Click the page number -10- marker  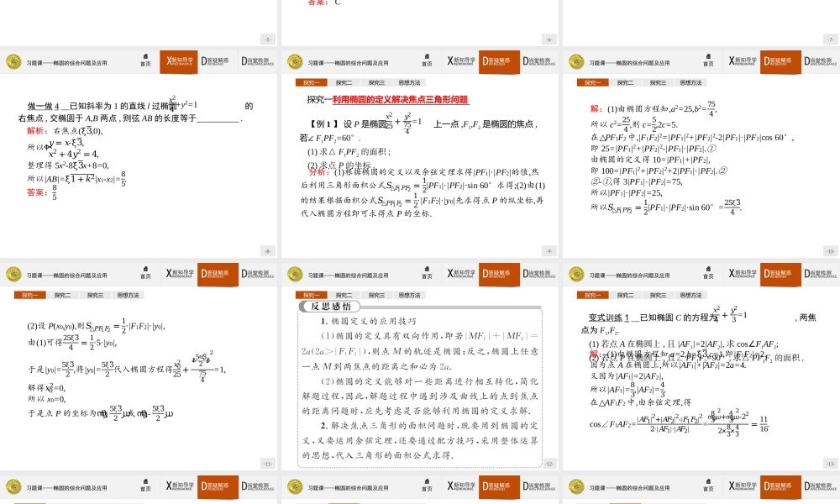click(x=830, y=251)
